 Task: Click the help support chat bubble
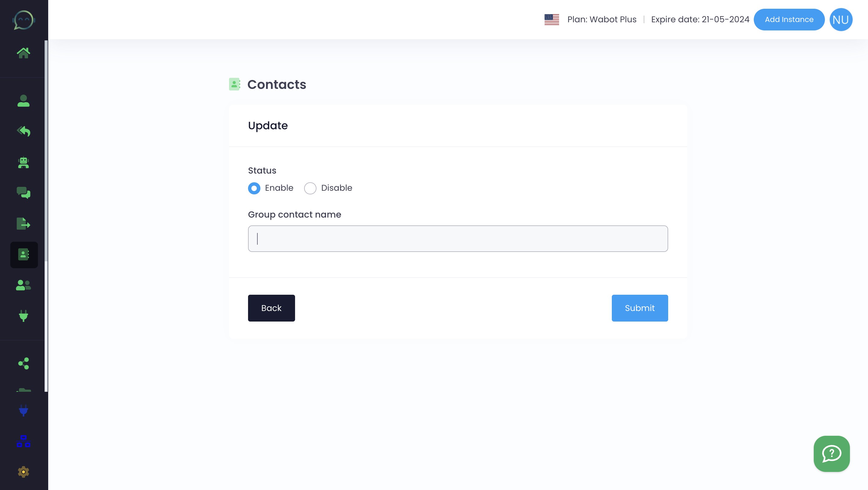tap(832, 454)
